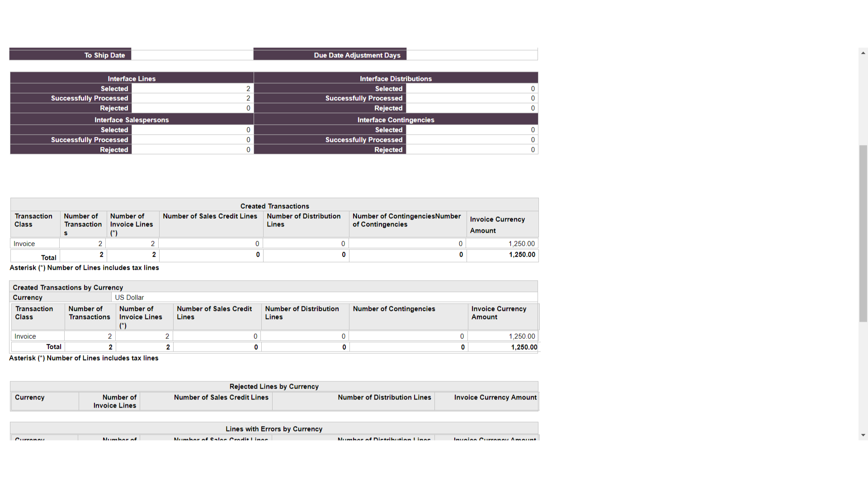
Task: Click "Total" label in Created Transactions table
Action: click(x=48, y=258)
